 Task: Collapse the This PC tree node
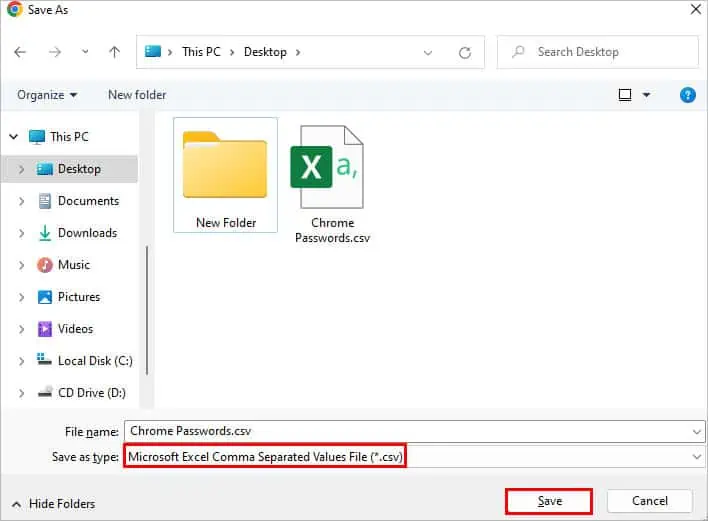click(14, 136)
